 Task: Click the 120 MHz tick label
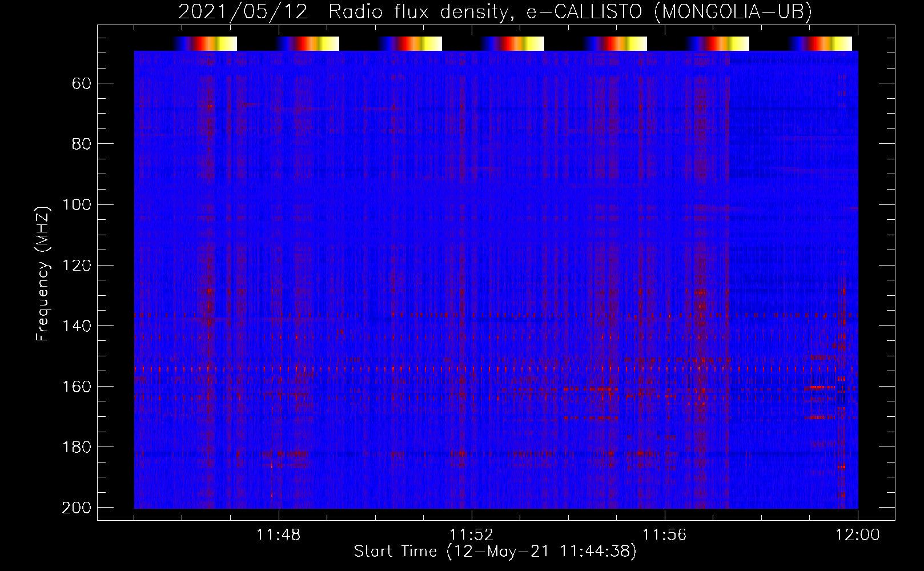pos(77,266)
